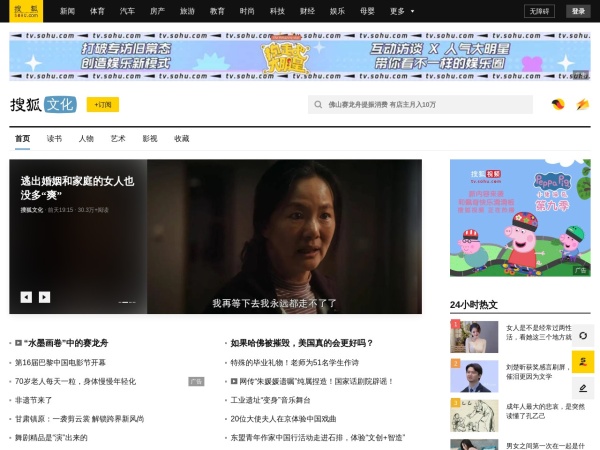Click the carousel slide indicator dashes
The width and height of the screenshot is (600, 450).
pos(127,302)
